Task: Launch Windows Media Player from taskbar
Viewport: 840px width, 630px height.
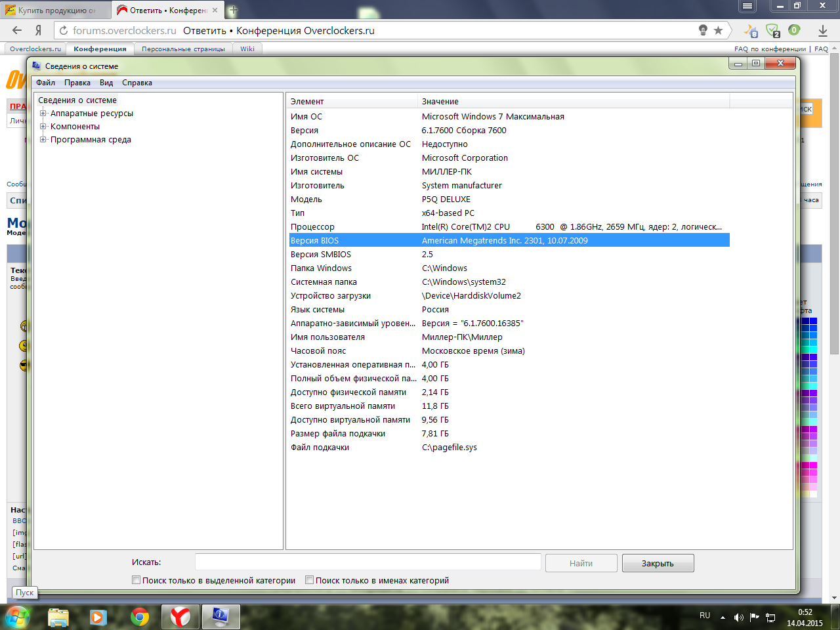Action: pos(98,617)
